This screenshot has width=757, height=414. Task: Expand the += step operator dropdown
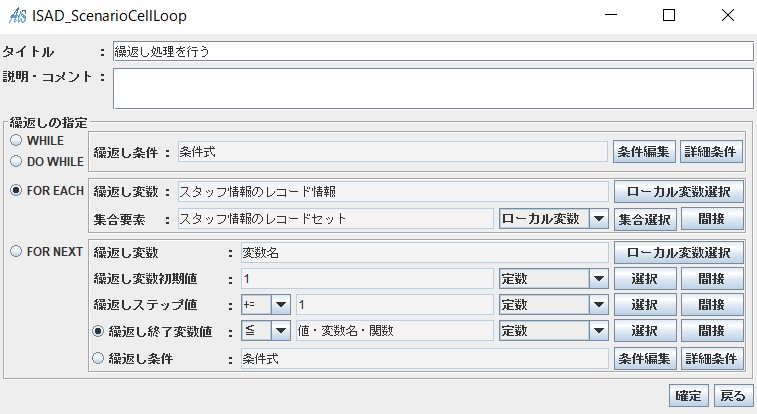266,305
